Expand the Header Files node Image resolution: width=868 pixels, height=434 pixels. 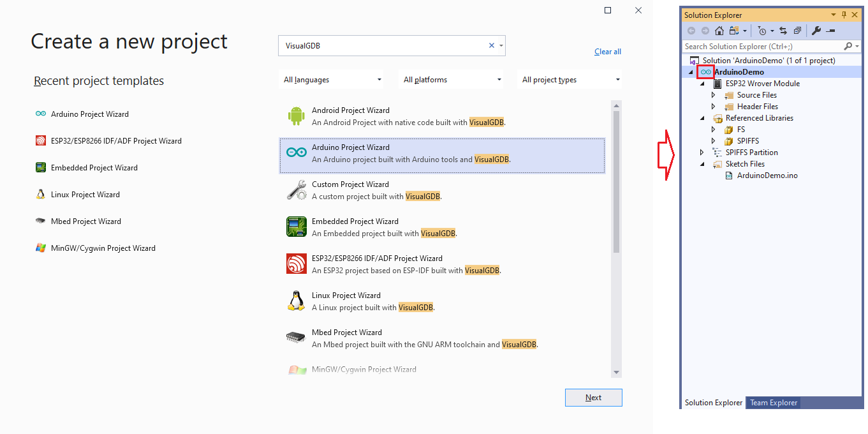714,107
